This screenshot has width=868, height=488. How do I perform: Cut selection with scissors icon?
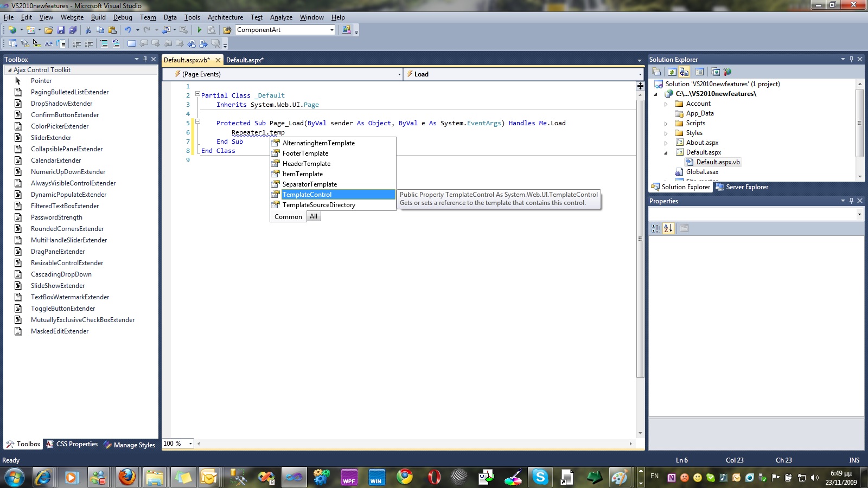[88, 30]
